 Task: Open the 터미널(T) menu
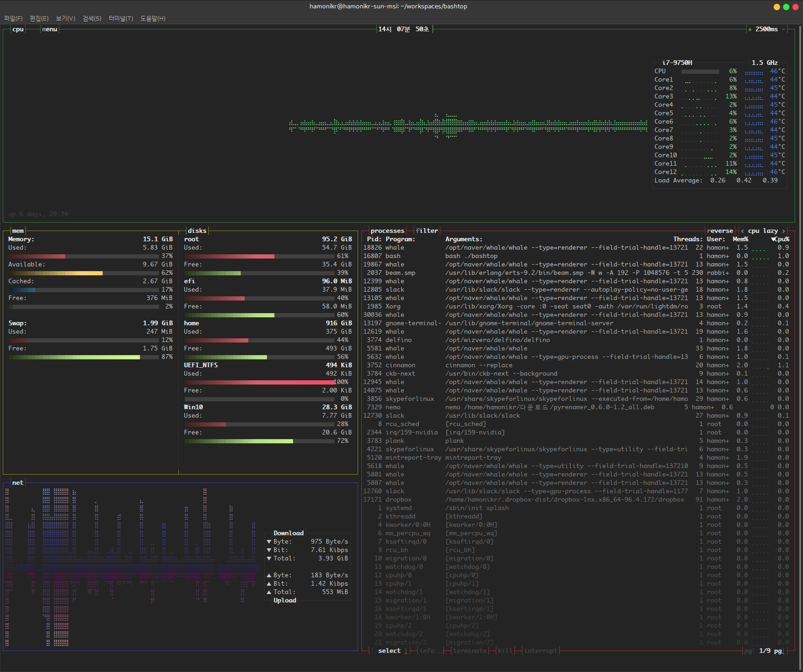coord(121,18)
